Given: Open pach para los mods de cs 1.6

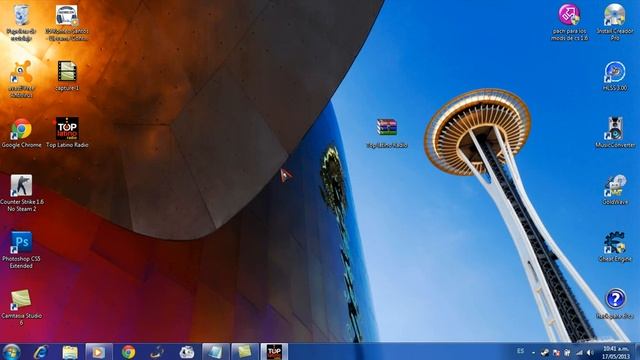Looking at the screenshot, I should pyautogui.click(x=569, y=22).
